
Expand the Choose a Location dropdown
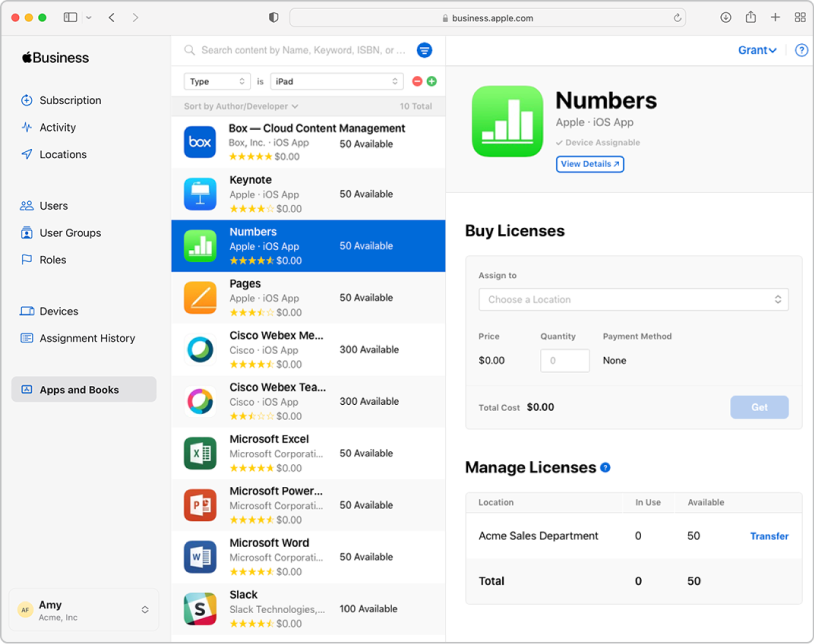633,299
